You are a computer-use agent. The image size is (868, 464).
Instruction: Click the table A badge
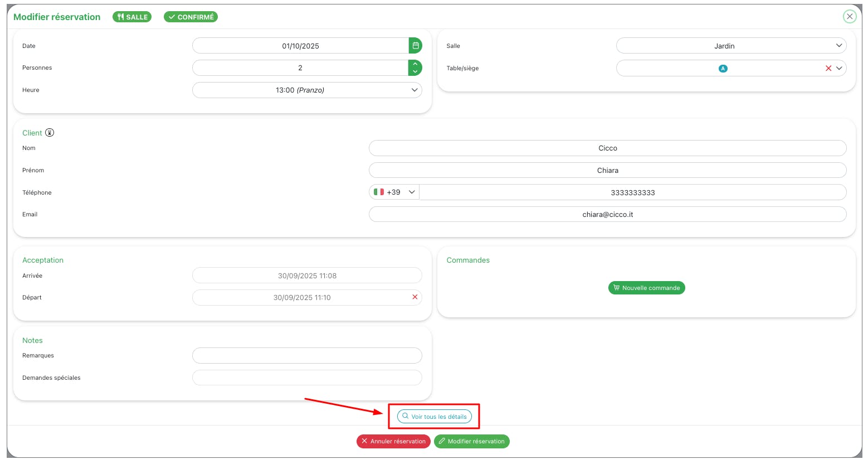pyautogui.click(x=723, y=69)
